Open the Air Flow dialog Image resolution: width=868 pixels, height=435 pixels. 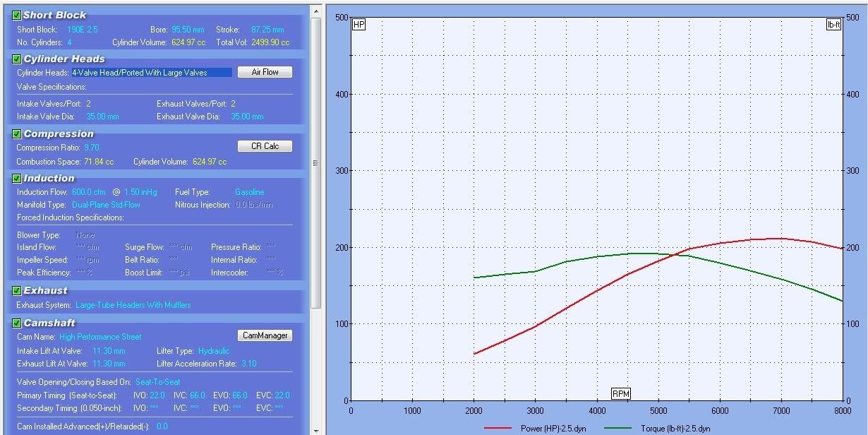(265, 72)
